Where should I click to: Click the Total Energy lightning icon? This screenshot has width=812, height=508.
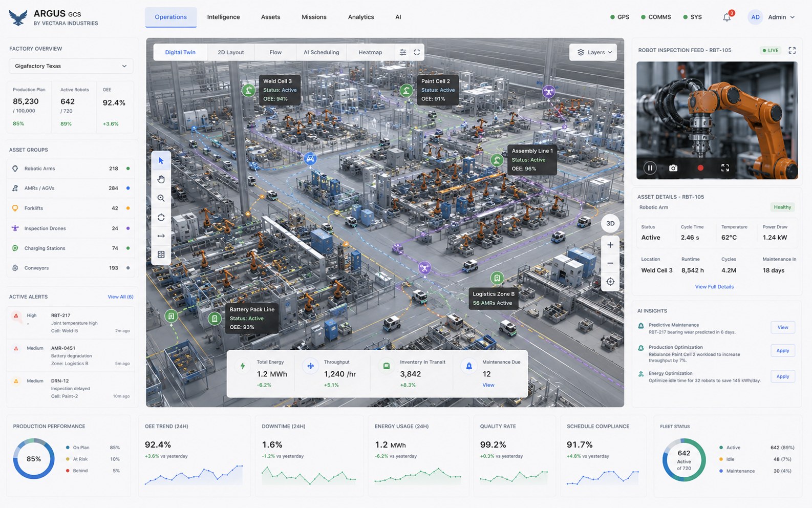coord(243,366)
